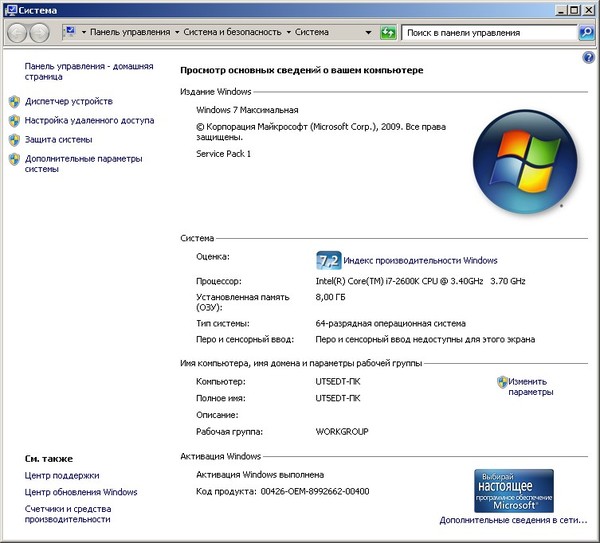The height and width of the screenshot is (543, 600).
Task: Click the genuine Microsoft software badge
Action: (x=514, y=491)
